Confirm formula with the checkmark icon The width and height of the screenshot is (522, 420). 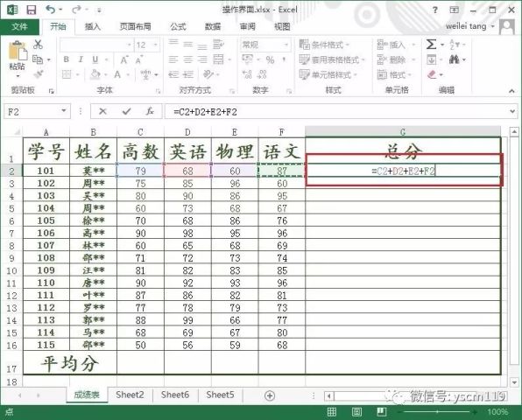click(x=126, y=111)
